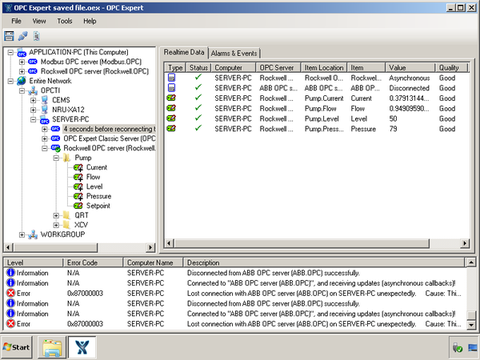Open the file explorer taskbar icon
The image size is (480, 360).
52,347
